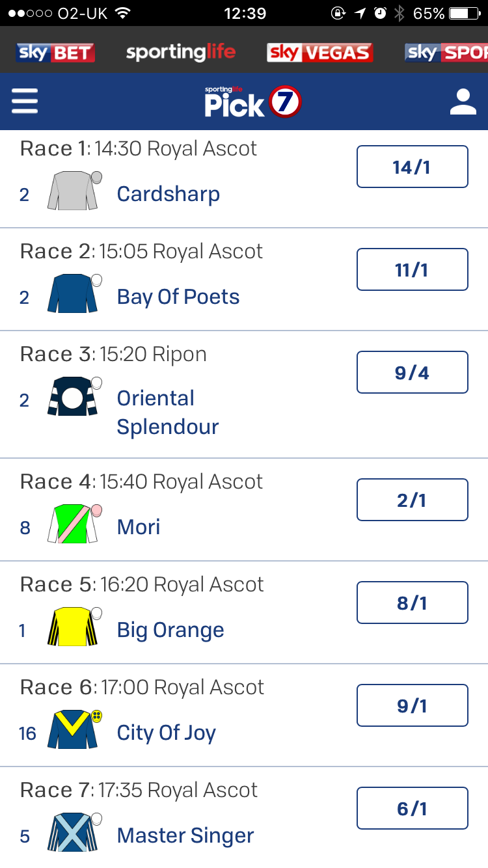488x868 pixels.
Task: Open the Master Singer horse name
Action: pos(185,836)
